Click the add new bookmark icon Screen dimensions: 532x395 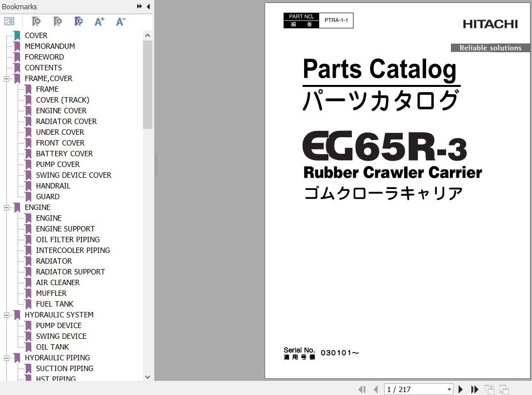pyautogui.click(x=58, y=21)
